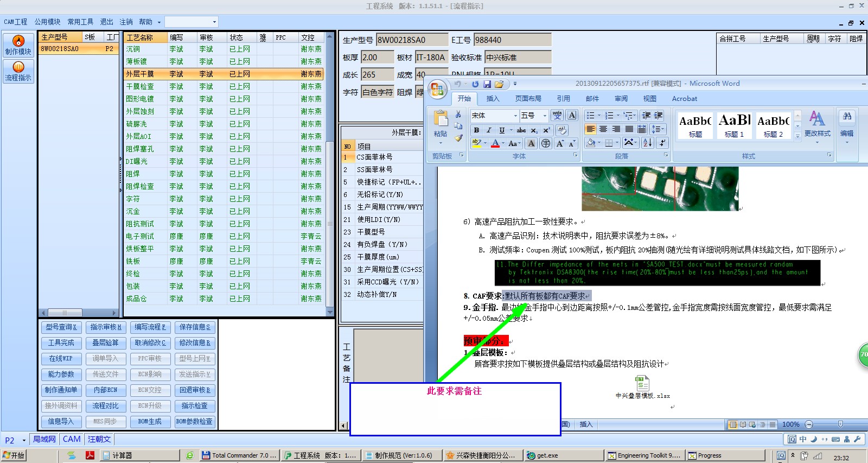
Task: Switch to the Acrobat ribbon tab
Action: (x=685, y=99)
